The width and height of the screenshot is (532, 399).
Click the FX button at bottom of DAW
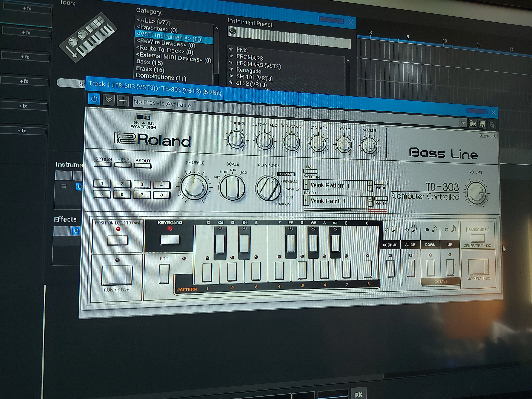pyautogui.click(x=358, y=394)
